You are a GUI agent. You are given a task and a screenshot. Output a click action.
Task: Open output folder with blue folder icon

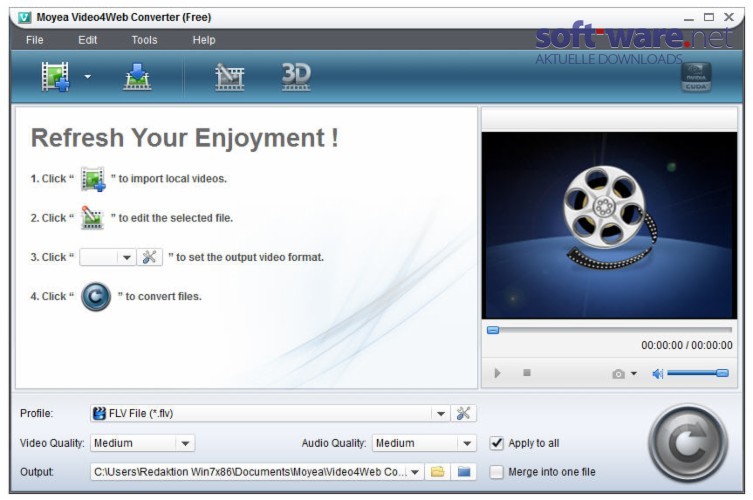pyautogui.click(x=464, y=472)
